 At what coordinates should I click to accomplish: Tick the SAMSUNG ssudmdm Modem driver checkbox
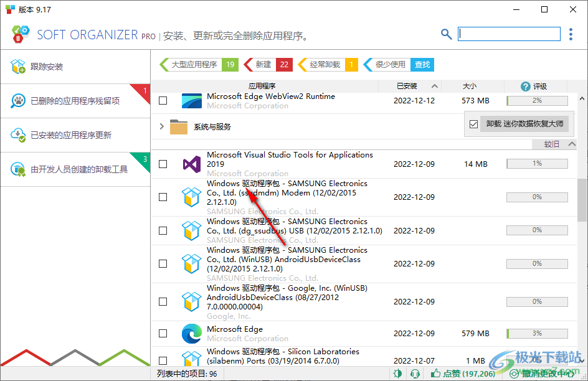coord(163,197)
